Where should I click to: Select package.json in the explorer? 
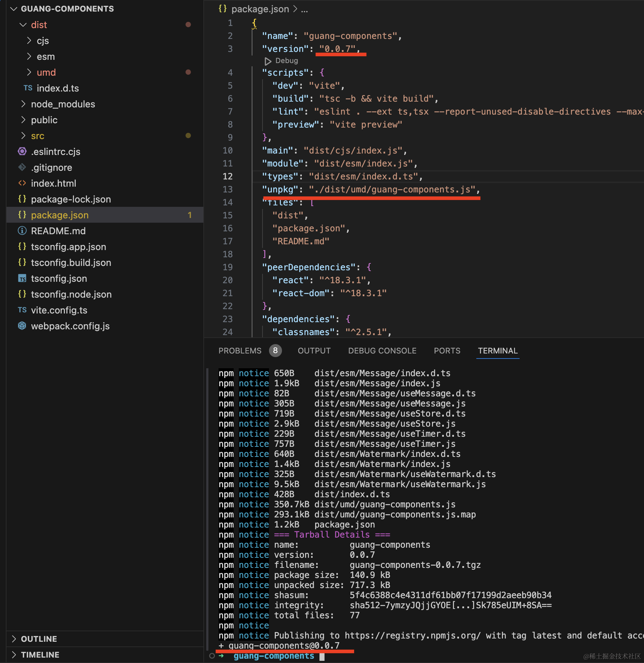(60, 215)
